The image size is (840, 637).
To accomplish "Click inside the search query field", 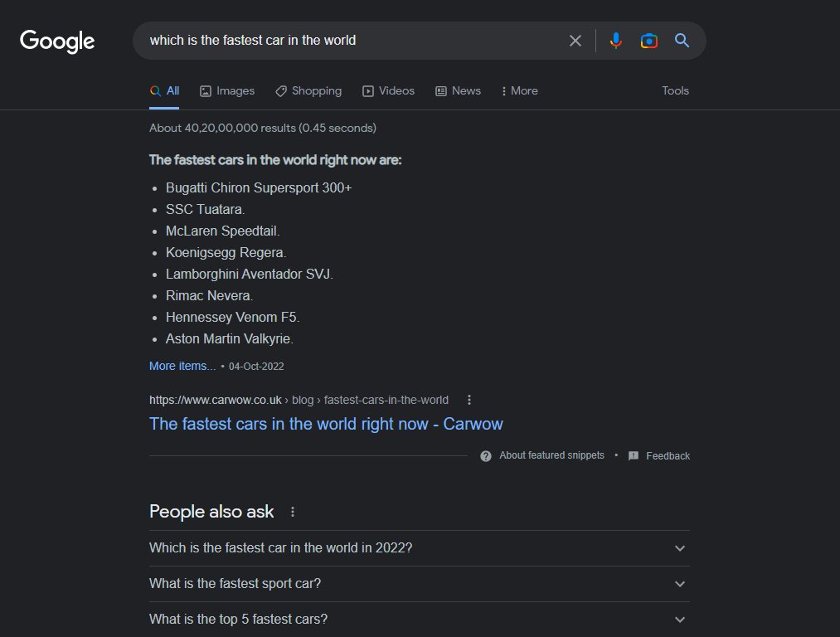I will pyautogui.click(x=348, y=41).
